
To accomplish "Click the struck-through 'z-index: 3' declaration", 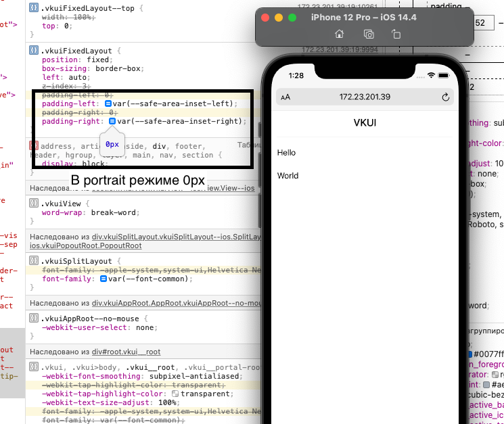I will pyautogui.click(x=66, y=86).
